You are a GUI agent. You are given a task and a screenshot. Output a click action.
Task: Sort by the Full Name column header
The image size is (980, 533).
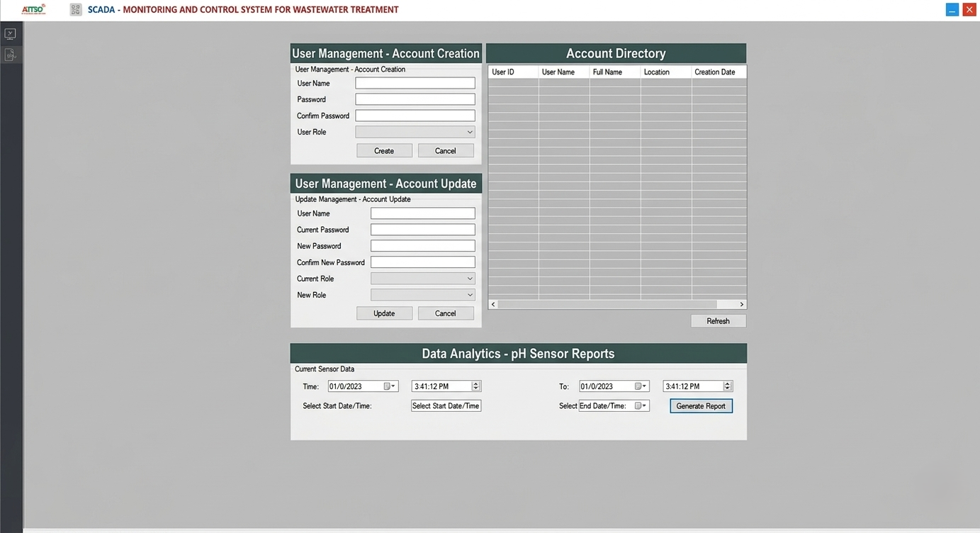[615, 72]
